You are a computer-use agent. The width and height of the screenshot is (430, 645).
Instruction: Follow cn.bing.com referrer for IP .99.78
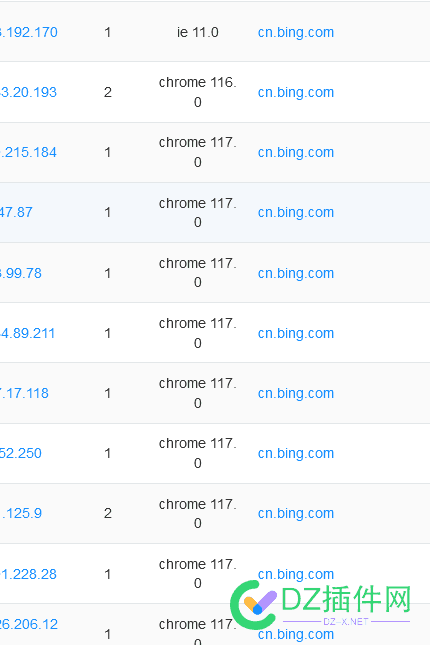[296, 274]
